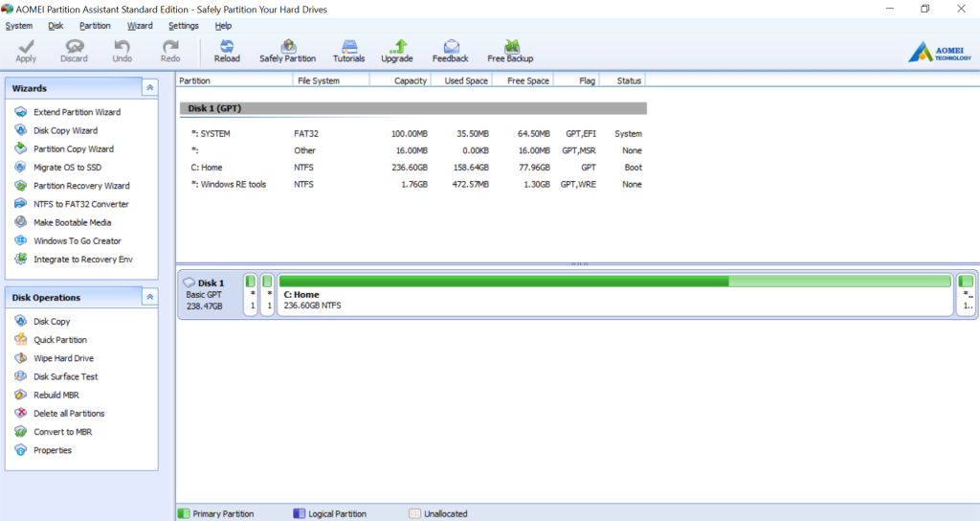Open Tutorials from the toolbar

[x=348, y=51]
